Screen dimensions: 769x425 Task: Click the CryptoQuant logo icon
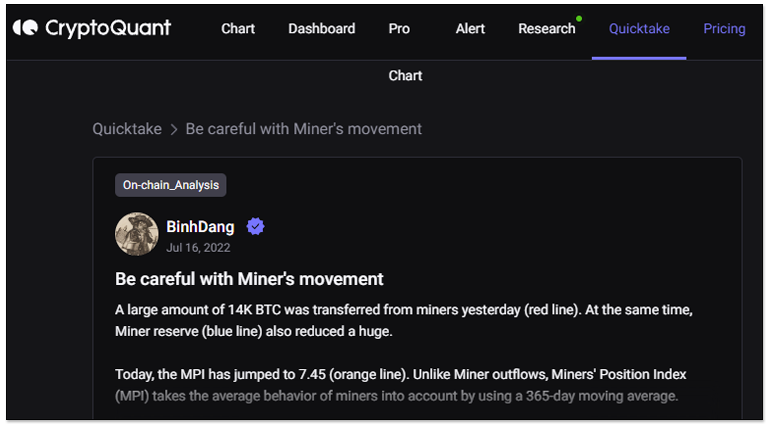click(x=25, y=28)
